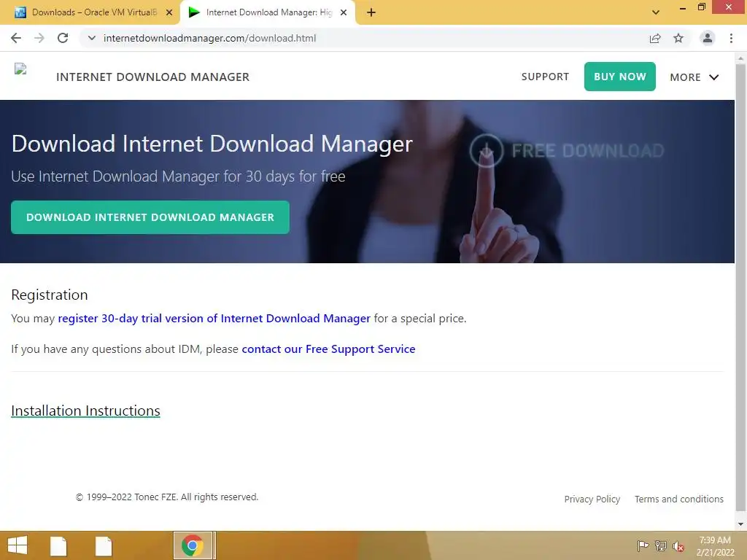Viewport: 747px width, 560px height.
Task: Open Installation Instructions link
Action: click(x=85, y=411)
